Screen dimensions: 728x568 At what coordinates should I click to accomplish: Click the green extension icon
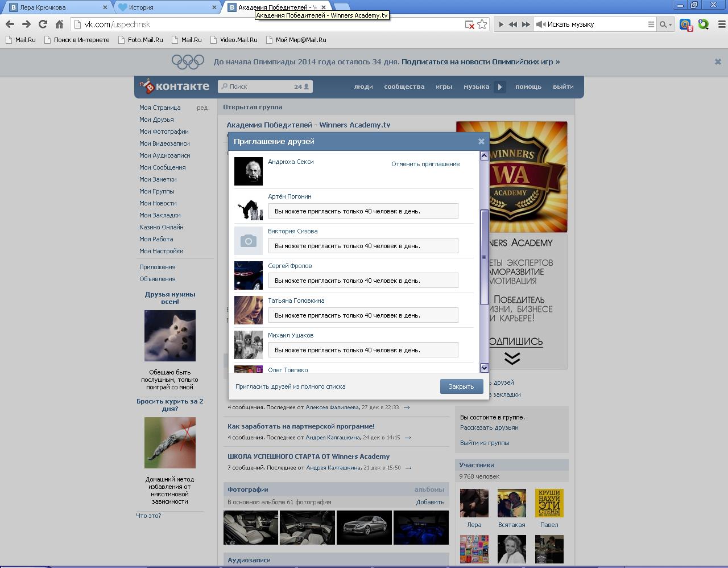point(704,24)
